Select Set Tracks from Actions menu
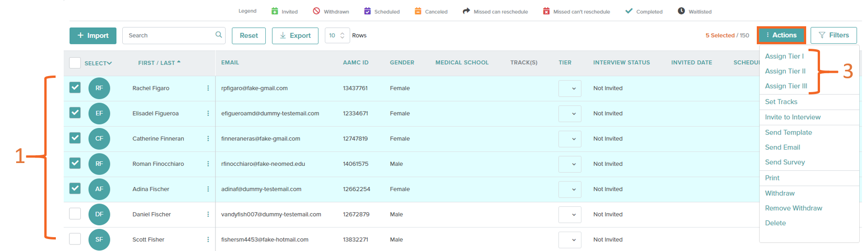 (x=781, y=102)
